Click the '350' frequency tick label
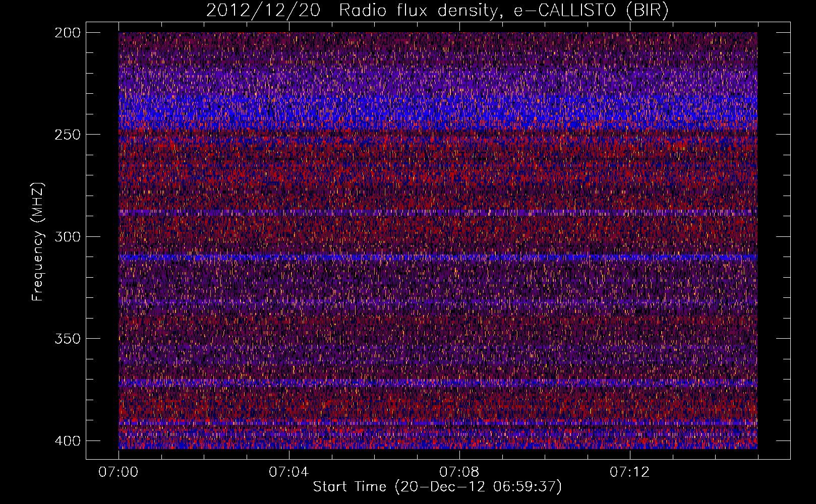Image resolution: width=816 pixels, height=504 pixels. tap(68, 338)
